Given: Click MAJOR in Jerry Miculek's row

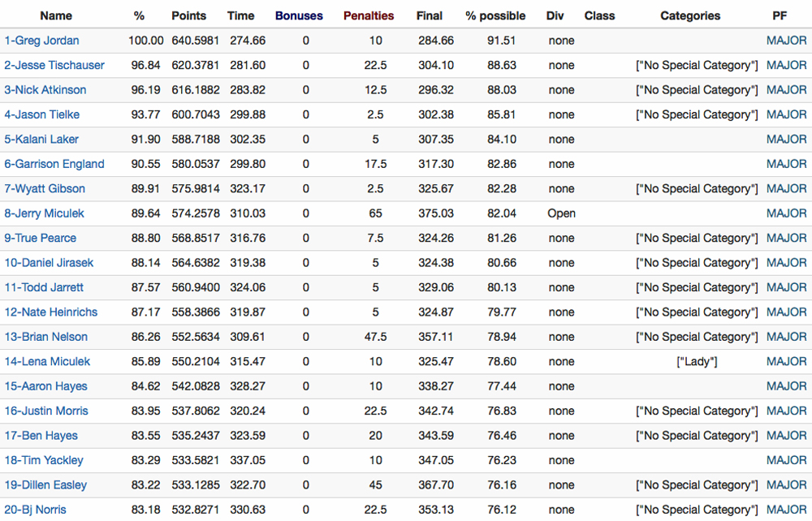Looking at the screenshot, I should (x=786, y=213).
